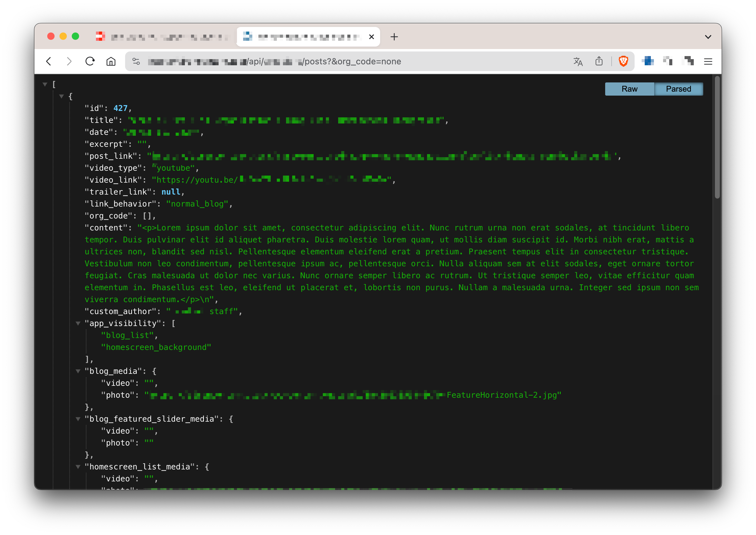The image size is (756, 535).
Task: Collapse the root JSON array
Action: click(45, 84)
